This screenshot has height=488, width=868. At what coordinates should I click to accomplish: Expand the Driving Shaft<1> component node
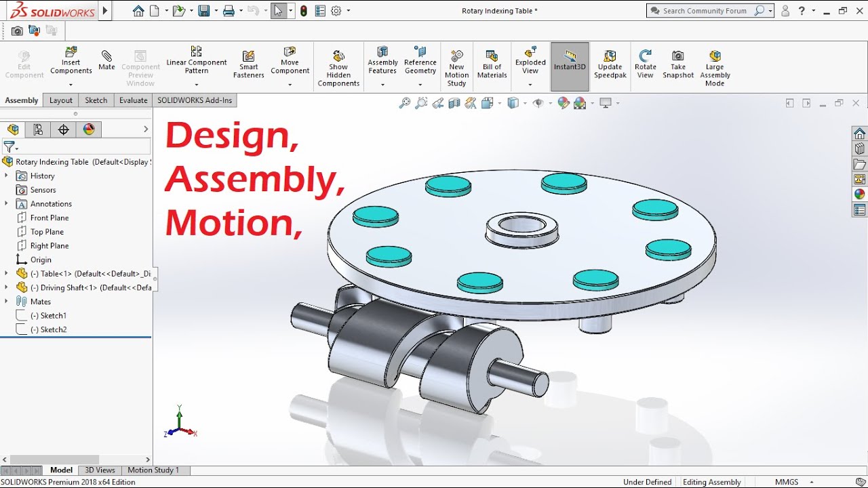click(6, 287)
